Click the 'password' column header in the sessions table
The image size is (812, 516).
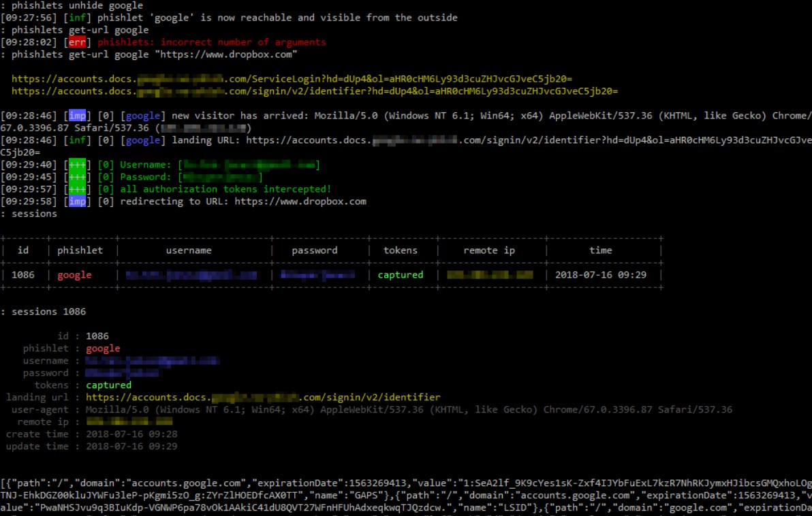pyautogui.click(x=315, y=251)
